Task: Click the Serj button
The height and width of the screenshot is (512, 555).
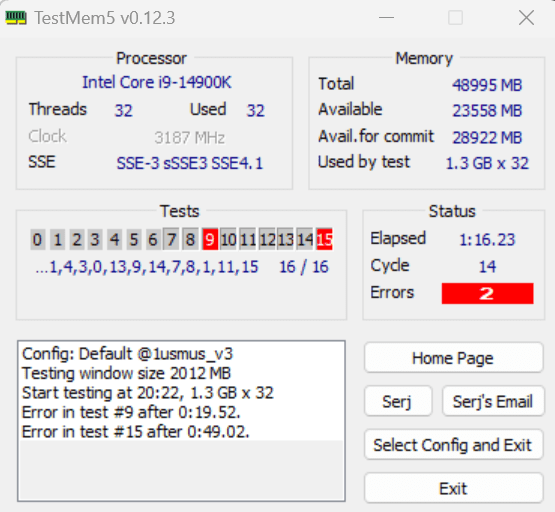Action: point(398,401)
